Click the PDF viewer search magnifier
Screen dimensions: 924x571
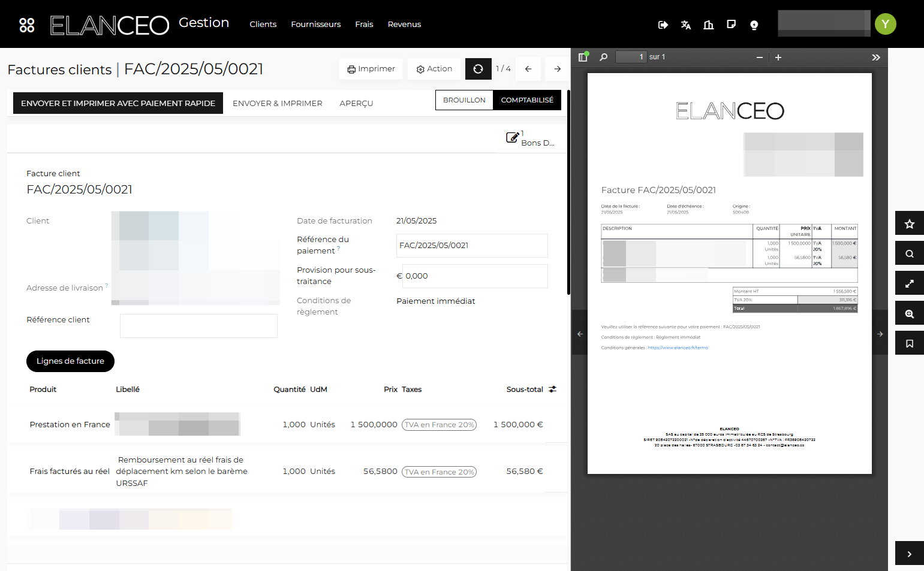point(604,57)
